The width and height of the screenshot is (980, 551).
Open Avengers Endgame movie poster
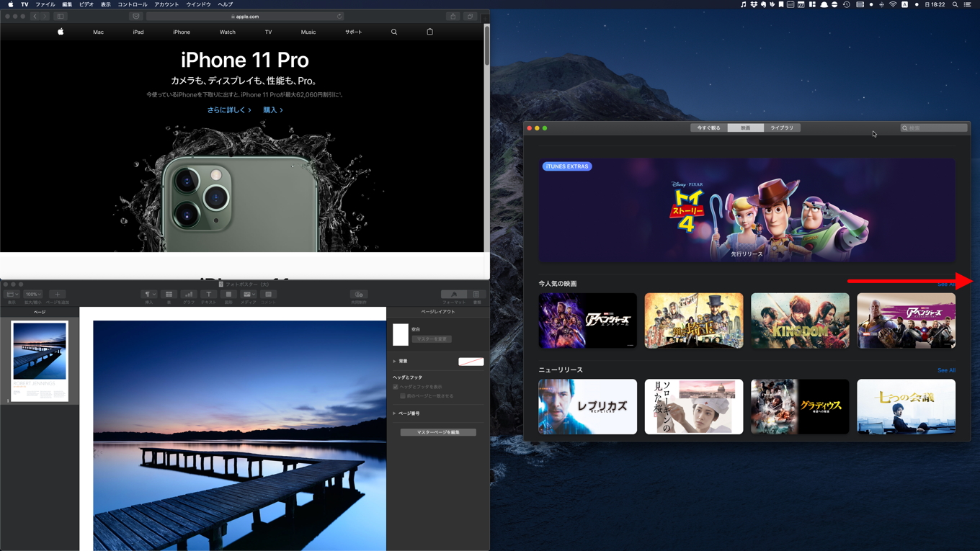(x=587, y=321)
